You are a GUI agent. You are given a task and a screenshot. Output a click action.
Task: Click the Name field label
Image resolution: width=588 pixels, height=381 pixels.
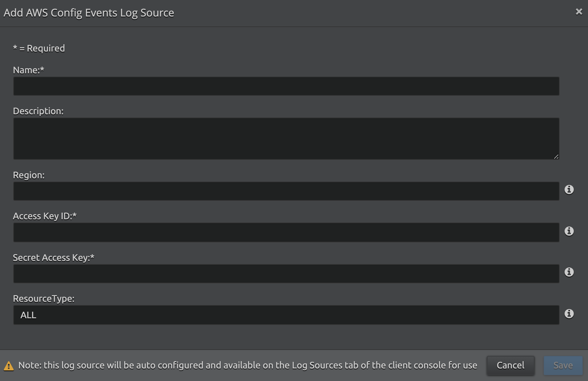28,70
